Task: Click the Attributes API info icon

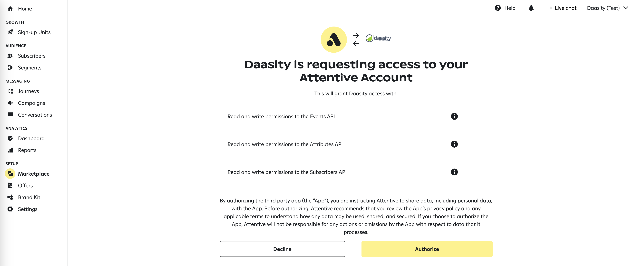Action: pos(454,144)
